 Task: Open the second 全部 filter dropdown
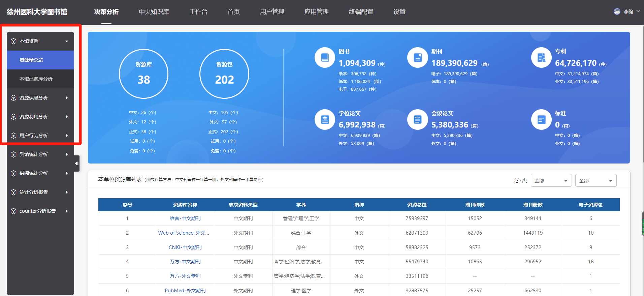pyautogui.click(x=595, y=180)
